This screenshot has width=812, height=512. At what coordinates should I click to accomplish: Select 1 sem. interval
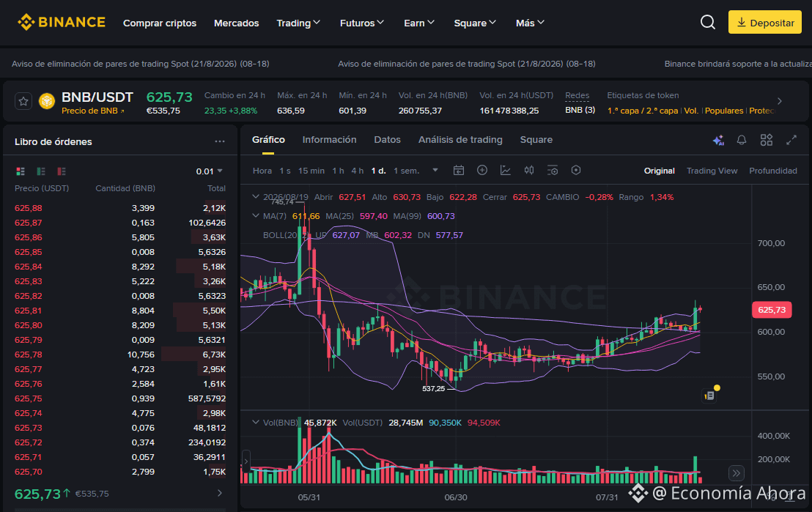[x=406, y=171]
